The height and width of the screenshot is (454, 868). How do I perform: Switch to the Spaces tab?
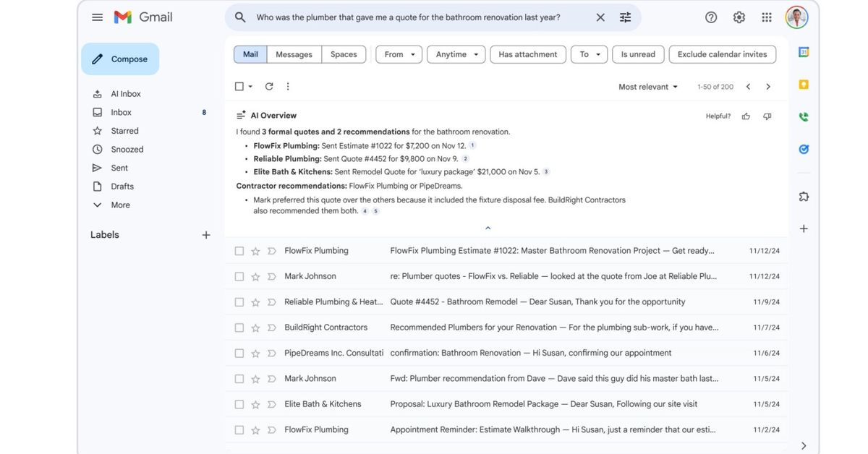pyautogui.click(x=344, y=54)
